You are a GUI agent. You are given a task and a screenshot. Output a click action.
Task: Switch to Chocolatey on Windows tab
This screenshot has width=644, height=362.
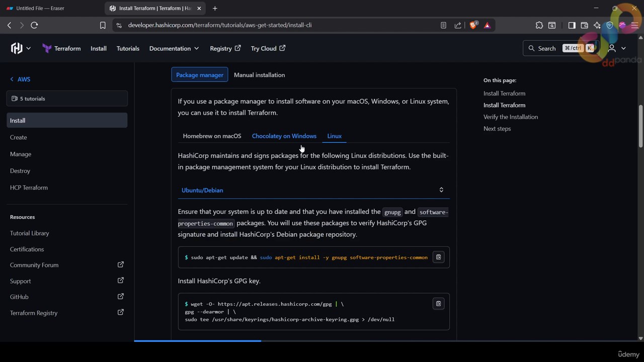click(284, 136)
